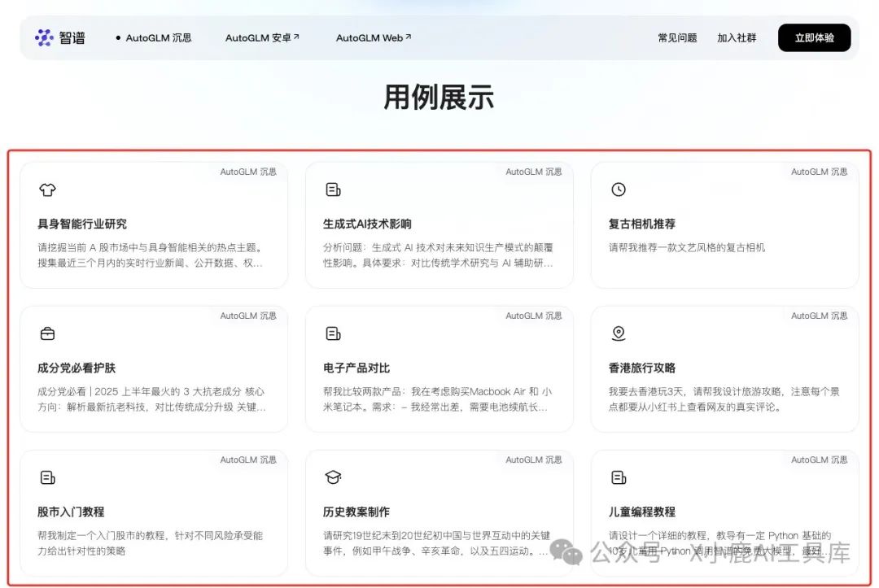This screenshot has height=588, width=879.
Task: Open the AutoGLM Web nav link
Action: 374,38
